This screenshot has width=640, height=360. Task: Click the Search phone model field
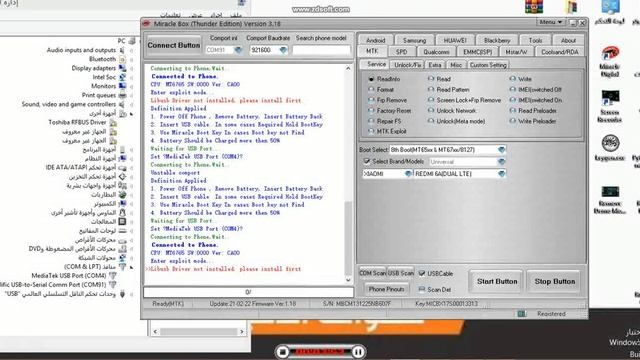(x=321, y=50)
